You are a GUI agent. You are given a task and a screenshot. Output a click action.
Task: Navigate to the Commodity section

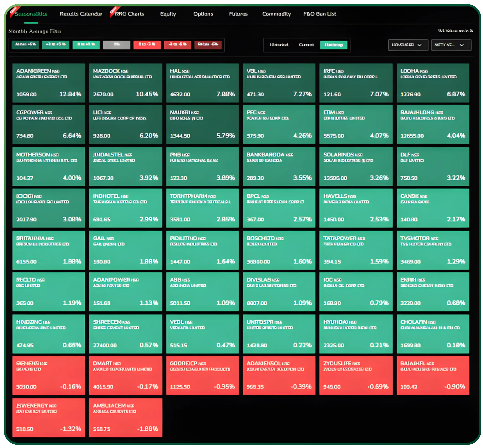click(x=276, y=14)
